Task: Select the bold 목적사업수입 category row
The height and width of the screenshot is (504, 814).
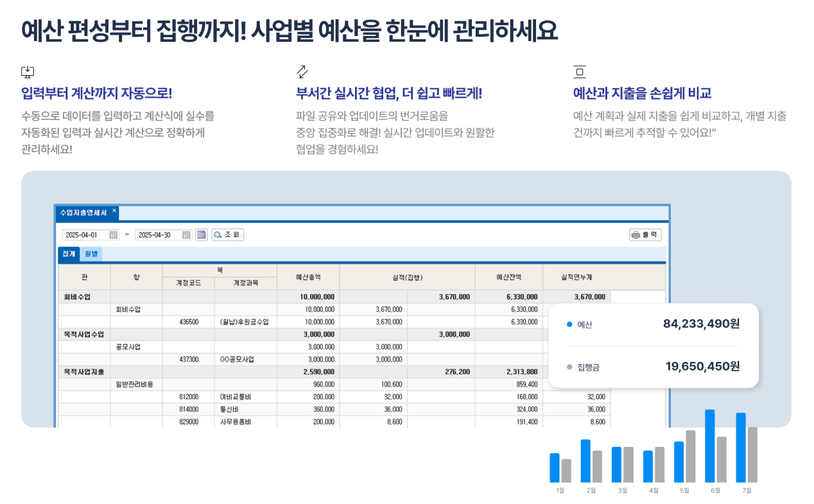Action: click(334, 335)
